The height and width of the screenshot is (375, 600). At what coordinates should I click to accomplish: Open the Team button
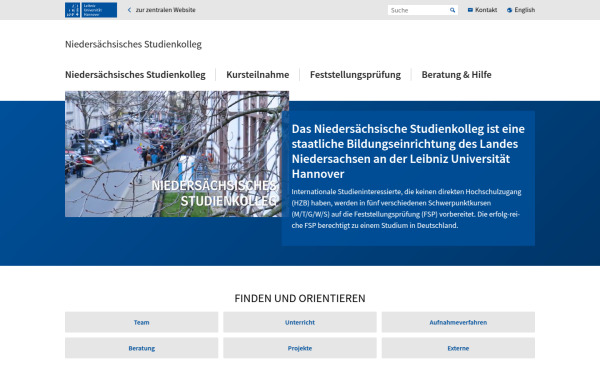(142, 322)
